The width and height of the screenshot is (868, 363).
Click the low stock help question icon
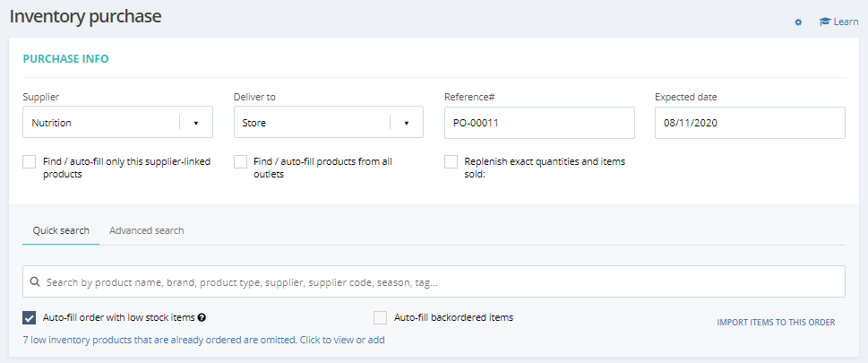(x=202, y=317)
